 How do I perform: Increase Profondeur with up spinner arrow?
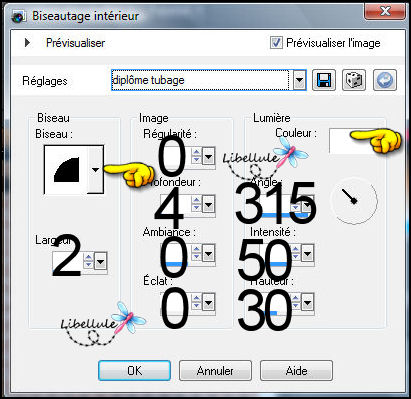(196, 200)
